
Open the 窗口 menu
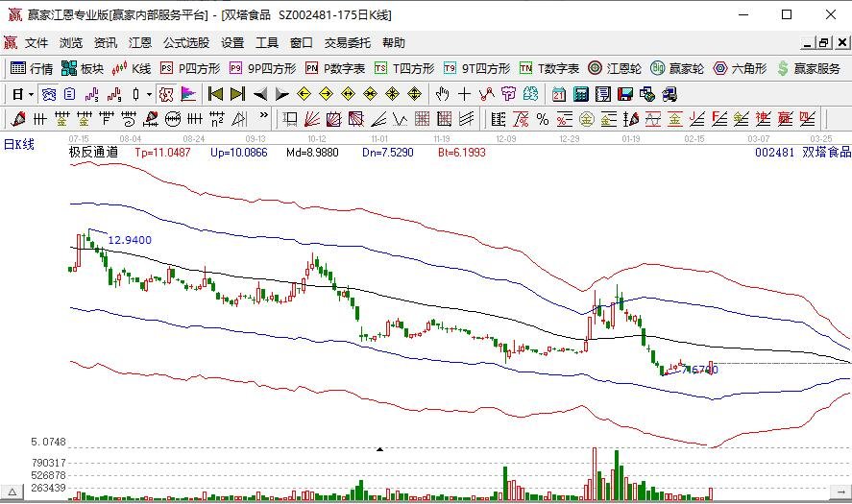[x=301, y=43]
